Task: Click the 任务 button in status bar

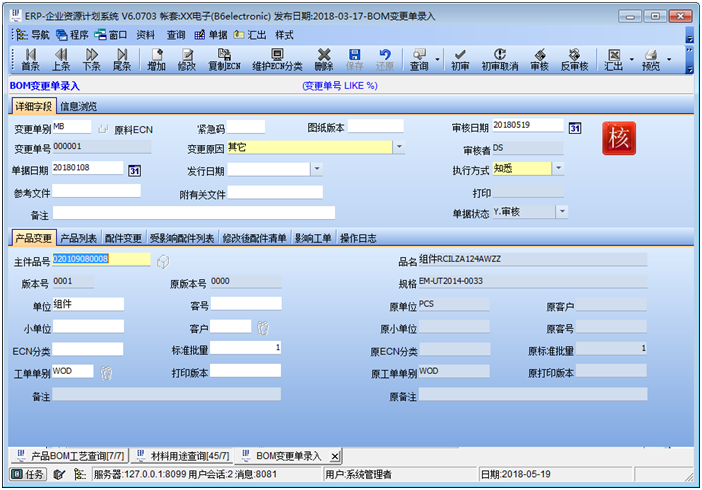Action: pyautogui.click(x=29, y=474)
